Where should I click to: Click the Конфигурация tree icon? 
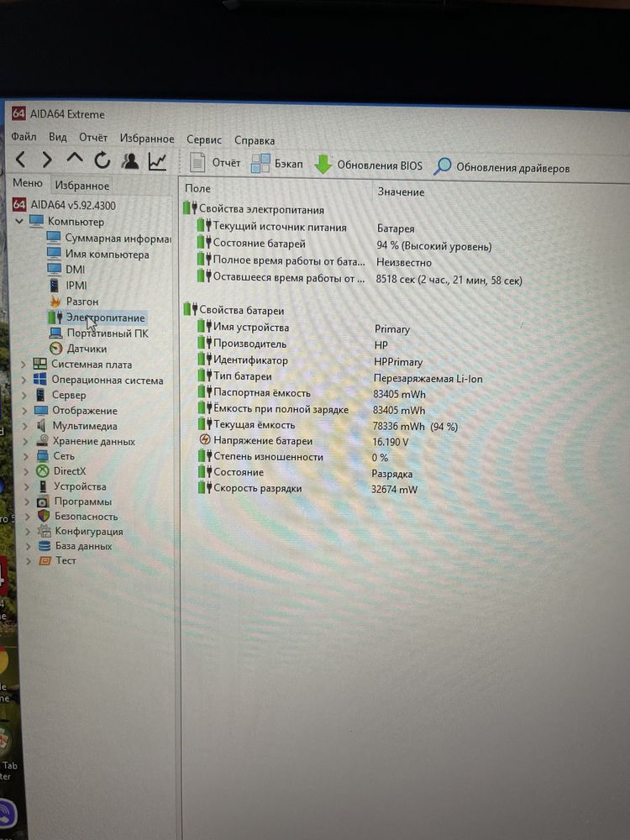click(x=44, y=531)
